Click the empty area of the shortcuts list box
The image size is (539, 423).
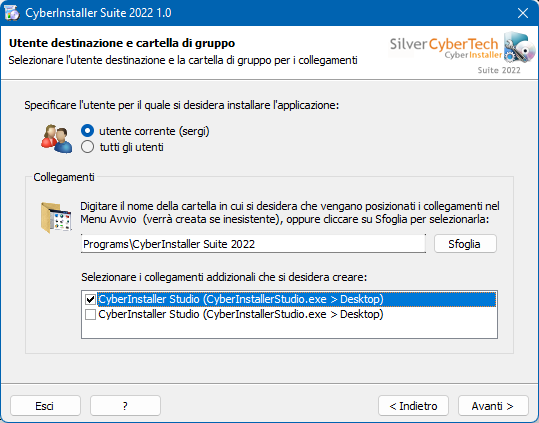pyautogui.click(x=289, y=330)
